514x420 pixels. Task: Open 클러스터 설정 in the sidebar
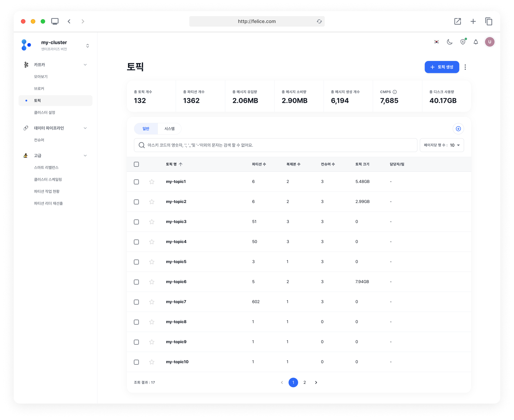tap(45, 112)
